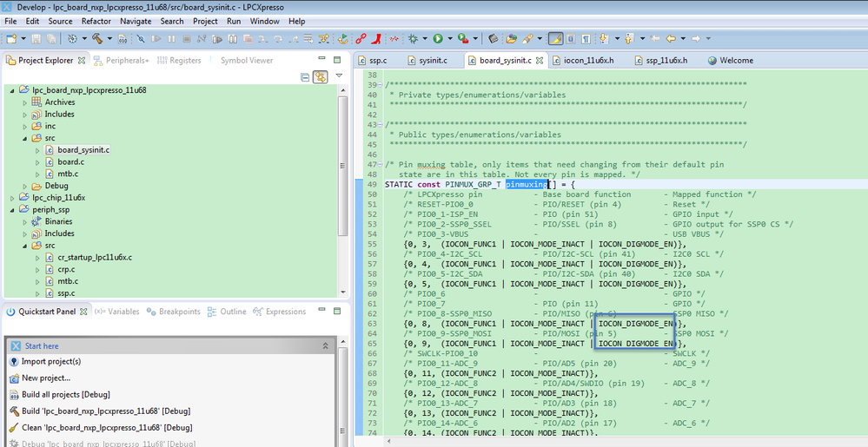
Task: Collapse the periph_ssp project node
Action: point(12,210)
